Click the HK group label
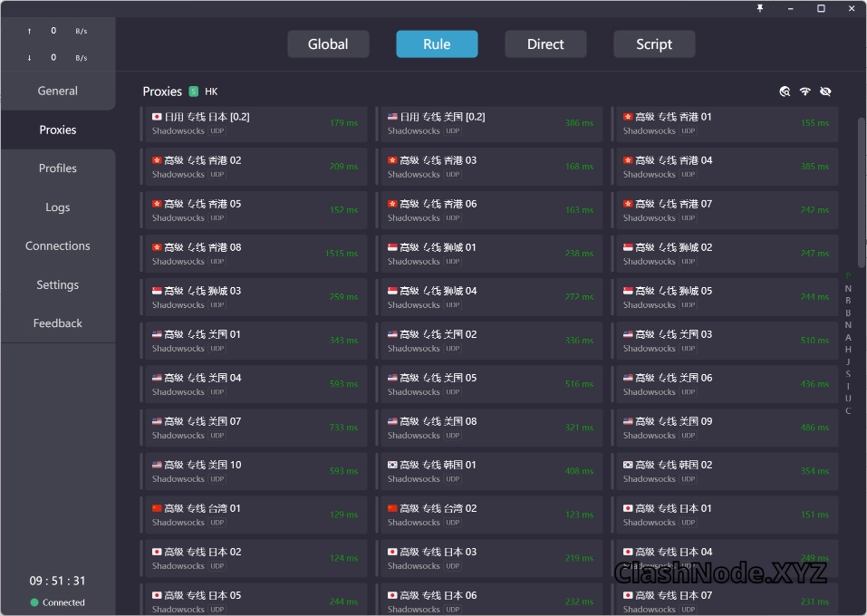Screen dimensions: 867x616 (x=211, y=91)
